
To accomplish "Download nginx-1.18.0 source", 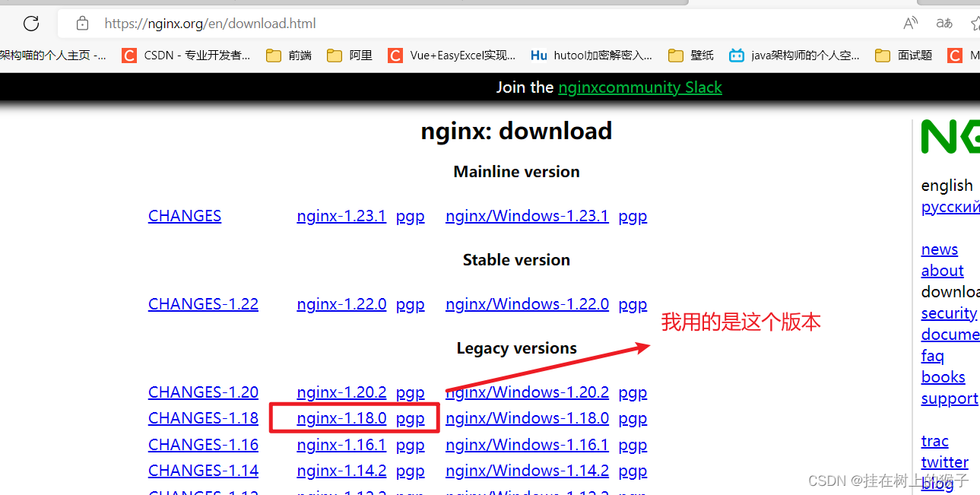I will click(x=341, y=418).
